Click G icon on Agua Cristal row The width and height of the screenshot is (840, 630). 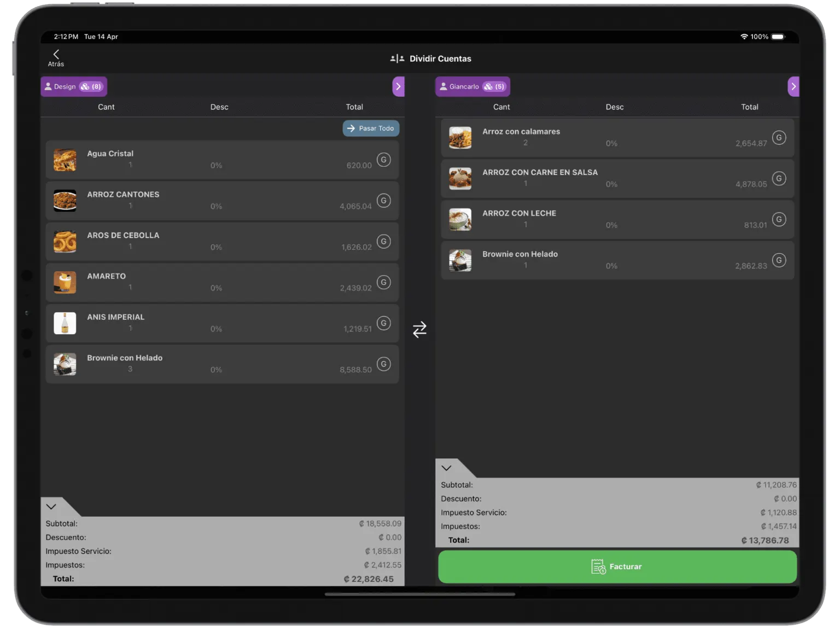tap(384, 160)
